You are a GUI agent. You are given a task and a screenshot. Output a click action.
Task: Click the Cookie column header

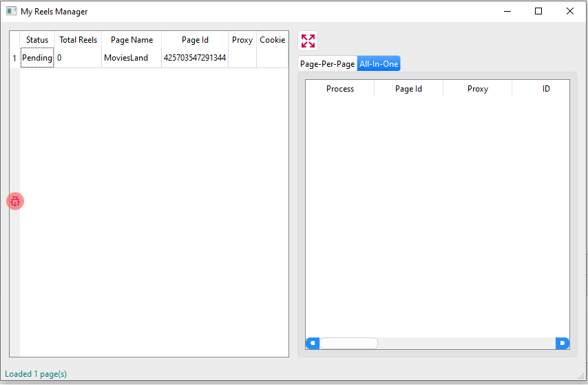(x=272, y=40)
